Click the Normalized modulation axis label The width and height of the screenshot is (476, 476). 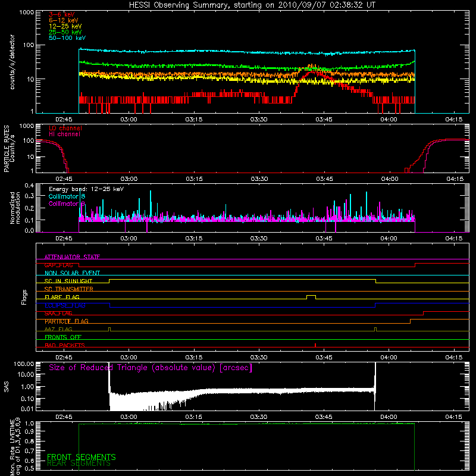coord(15,208)
